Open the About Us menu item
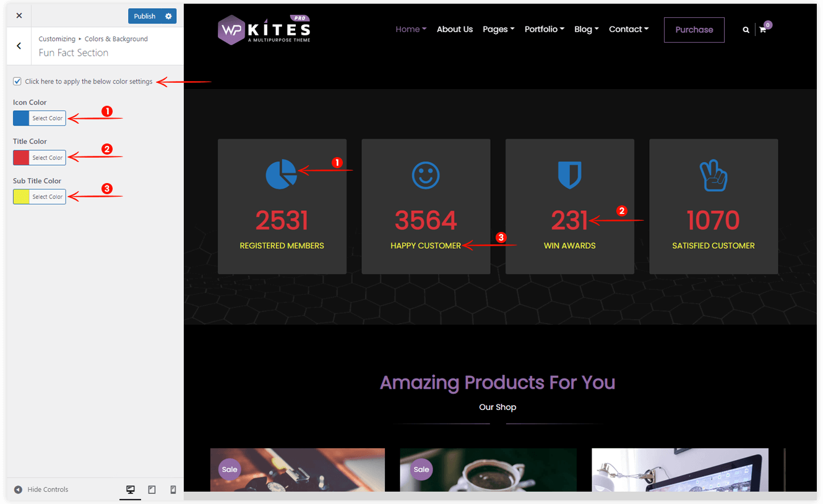 pos(455,29)
